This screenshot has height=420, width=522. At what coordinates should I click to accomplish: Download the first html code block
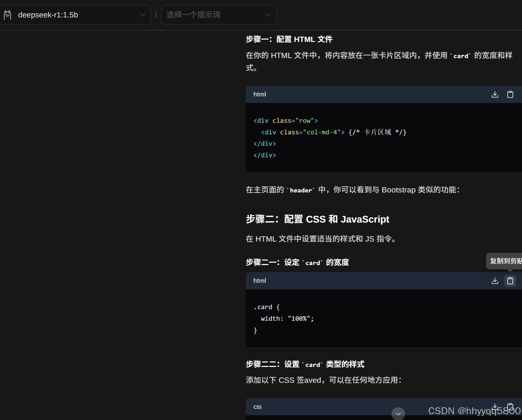(495, 95)
